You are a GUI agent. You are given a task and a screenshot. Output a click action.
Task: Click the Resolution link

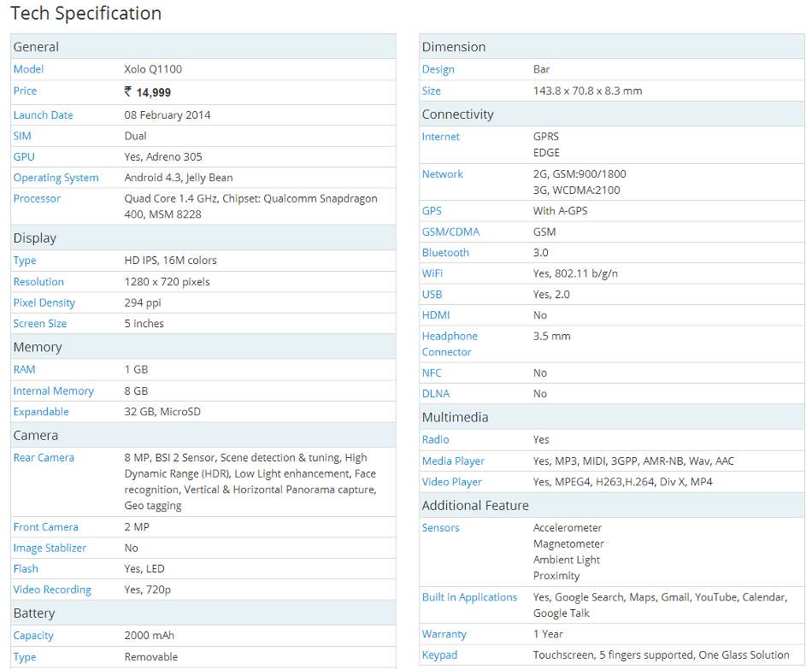(38, 282)
